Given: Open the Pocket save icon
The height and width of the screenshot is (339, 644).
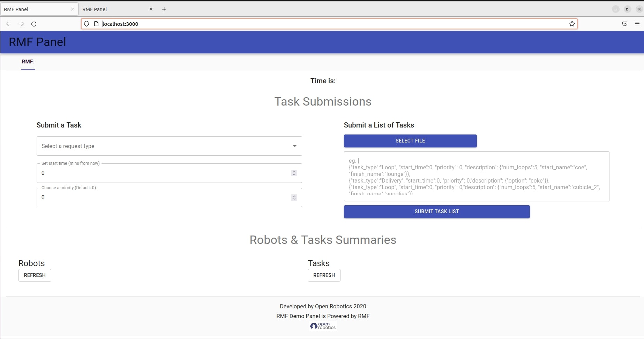Looking at the screenshot, I should [x=625, y=24].
